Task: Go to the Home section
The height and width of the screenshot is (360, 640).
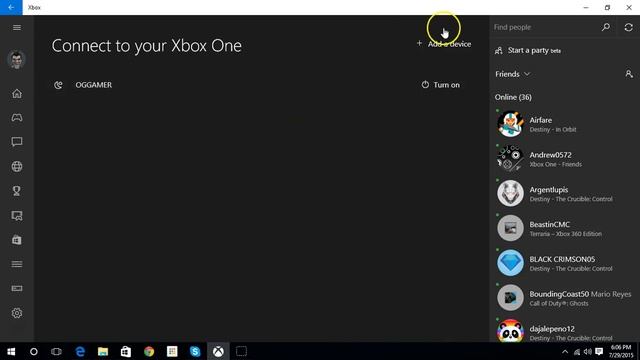Action: [17, 93]
